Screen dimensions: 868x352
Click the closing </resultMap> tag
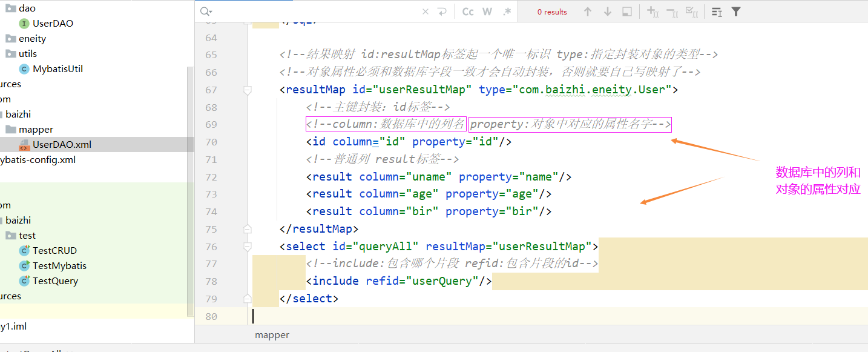319,229
